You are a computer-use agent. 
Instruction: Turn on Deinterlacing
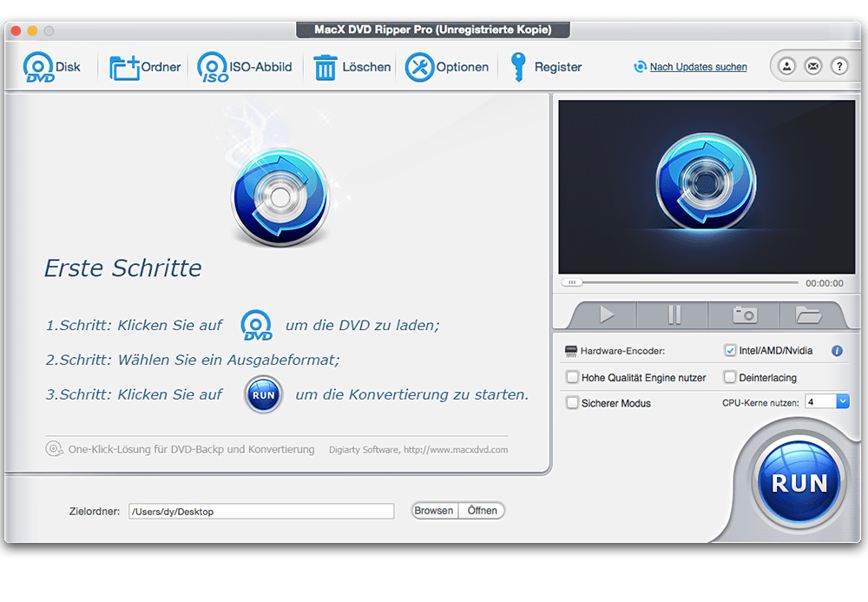tap(730, 378)
